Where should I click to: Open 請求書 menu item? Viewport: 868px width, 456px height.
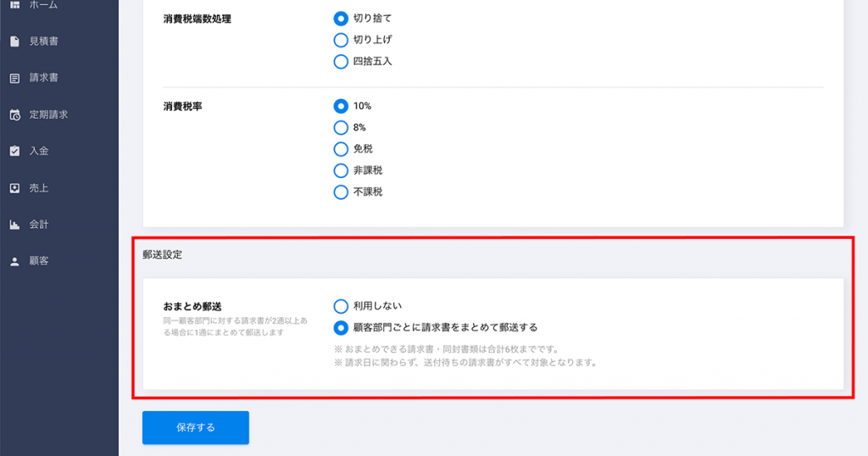tap(44, 78)
